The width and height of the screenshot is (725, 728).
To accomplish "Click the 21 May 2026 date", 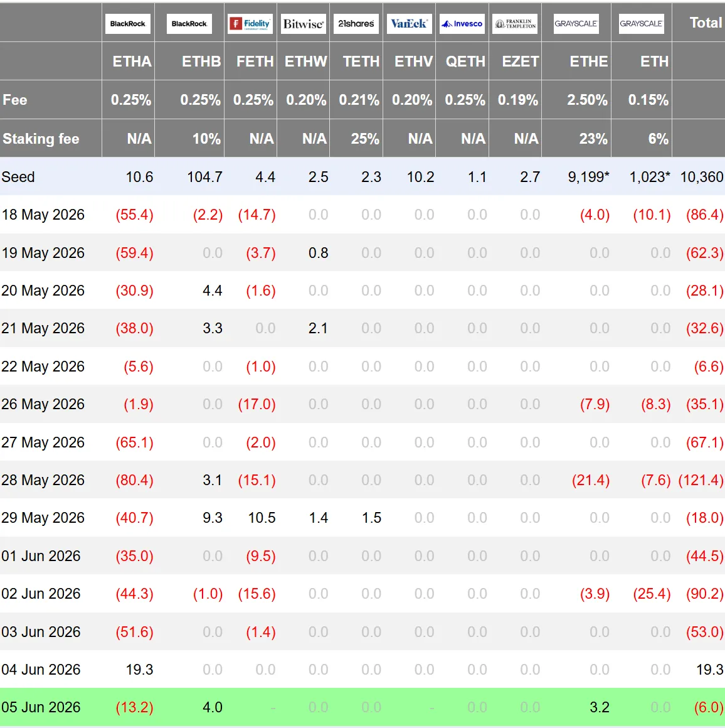I will [43, 328].
